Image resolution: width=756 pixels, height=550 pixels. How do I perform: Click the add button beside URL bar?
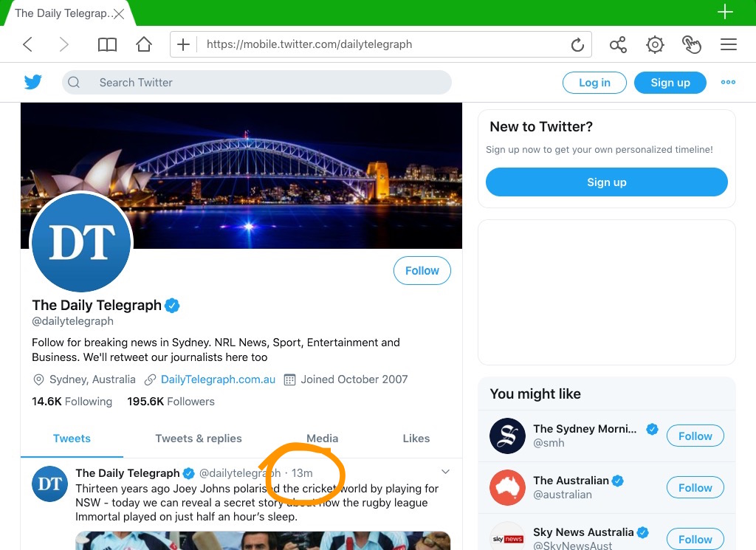(183, 45)
